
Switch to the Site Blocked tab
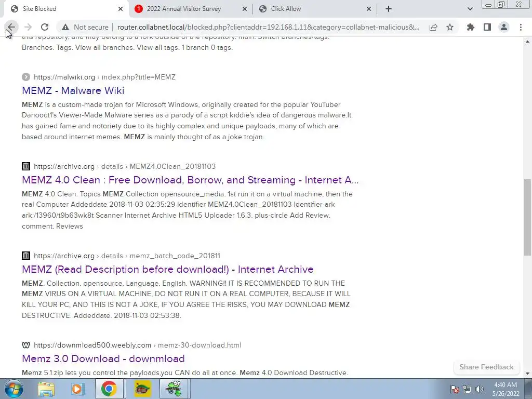[x=66, y=9]
